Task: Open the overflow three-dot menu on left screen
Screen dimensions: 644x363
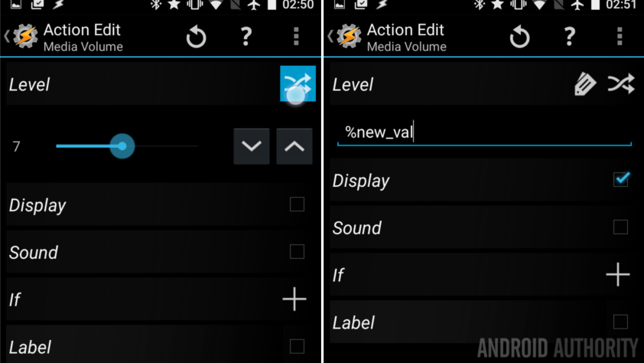Action: [x=296, y=37]
